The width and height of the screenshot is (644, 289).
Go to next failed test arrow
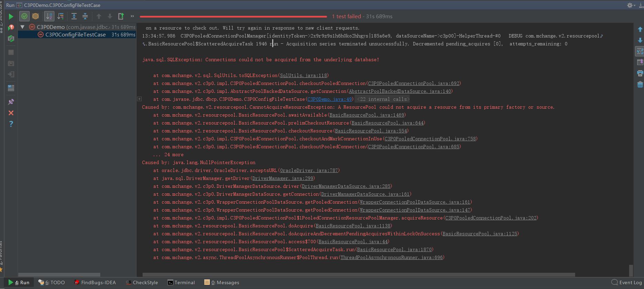coord(110,16)
